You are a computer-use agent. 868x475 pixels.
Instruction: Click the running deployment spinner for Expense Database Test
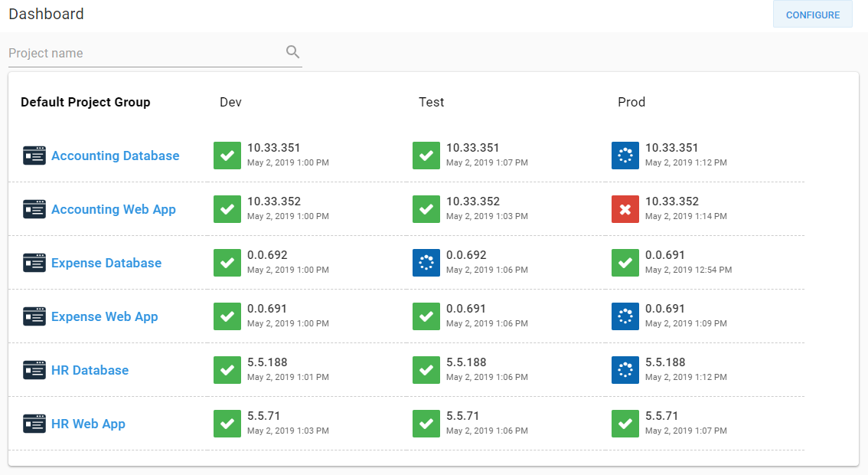coord(426,262)
